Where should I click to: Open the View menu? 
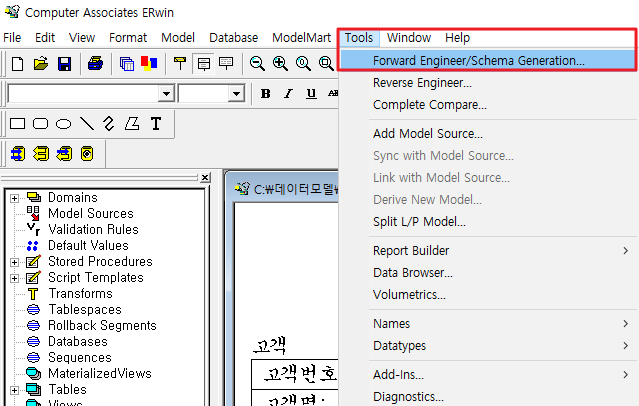pos(82,38)
